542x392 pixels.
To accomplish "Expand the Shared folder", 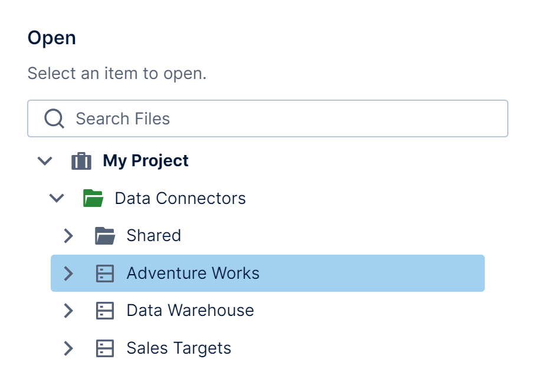I will 68,236.
